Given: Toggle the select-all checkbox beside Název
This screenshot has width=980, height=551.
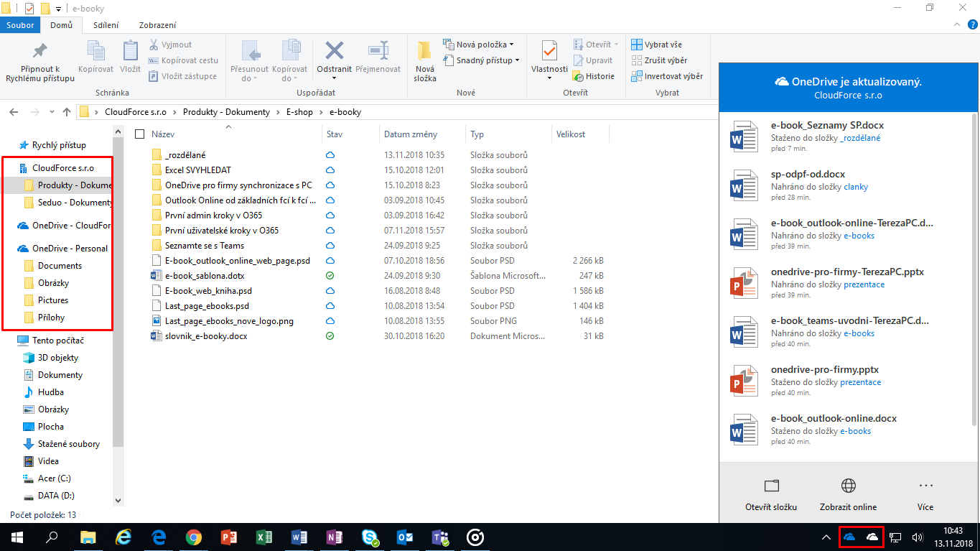Looking at the screenshot, I should coord(139,134).
